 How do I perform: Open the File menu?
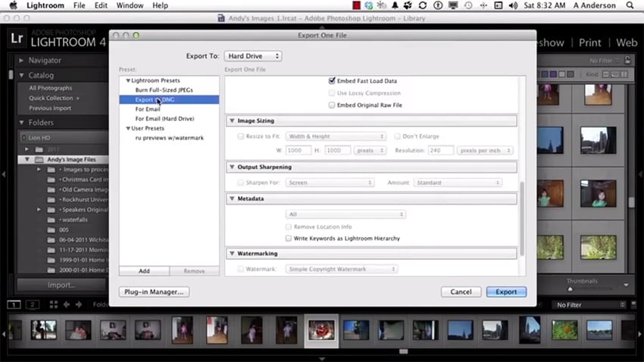coord(80,5)
